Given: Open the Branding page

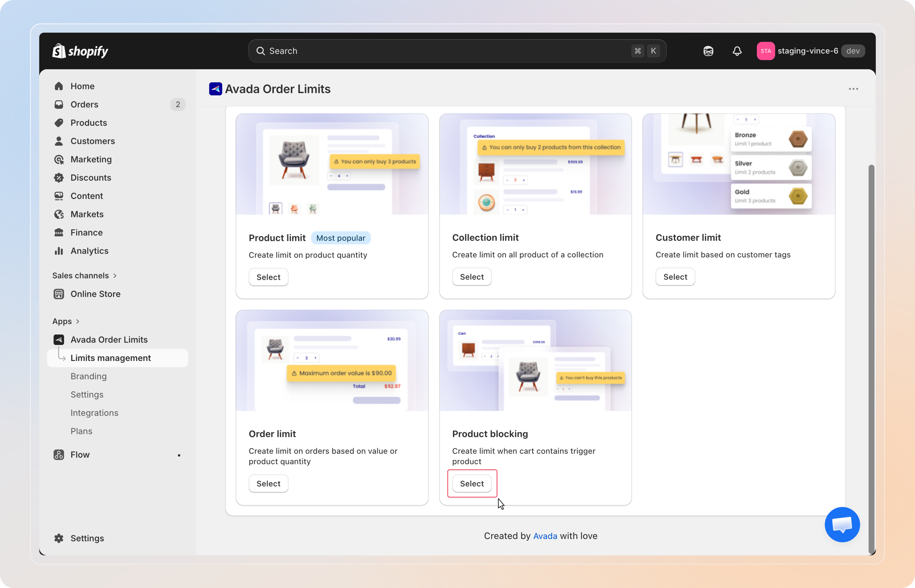Looking at the screenshot, I should 89,376.
